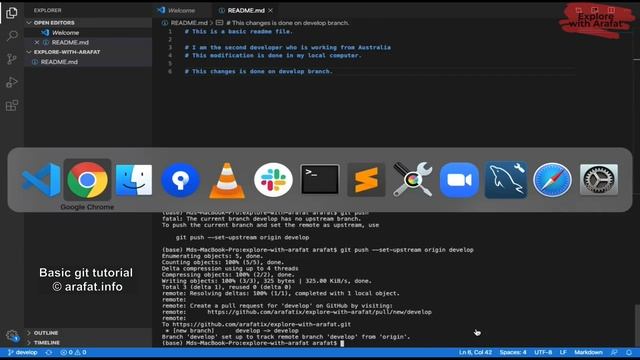This screenshot has height=360, width=640.
Task: Click the EXPLORER panel title
Action: point(47,10)
